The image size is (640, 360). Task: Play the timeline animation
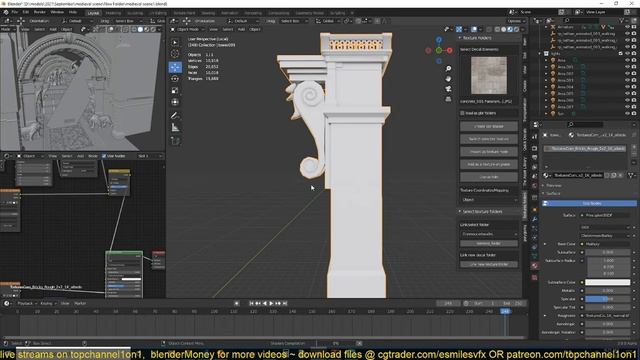click(x=271, y=303)
